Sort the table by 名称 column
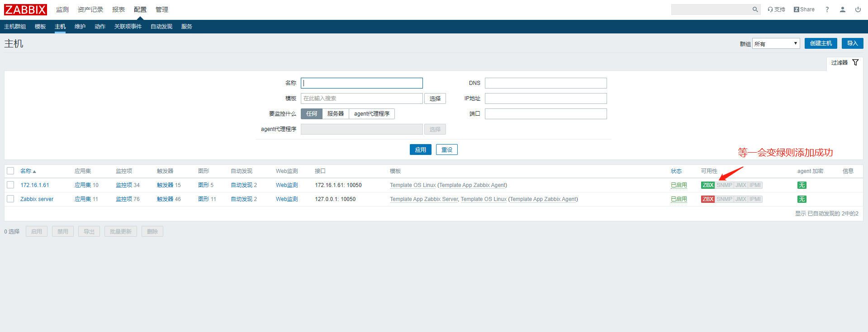Viewport: 868px width, 332px height. coord(28,171)
